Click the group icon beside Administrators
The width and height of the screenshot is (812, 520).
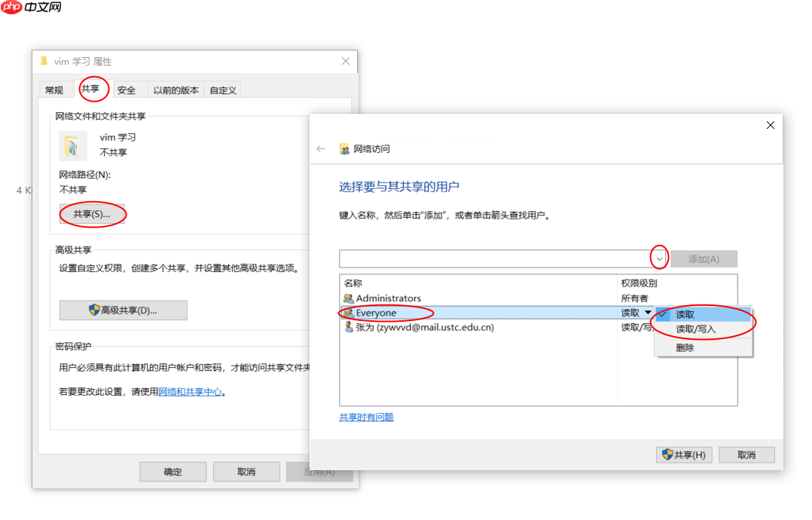pos(348,298)
